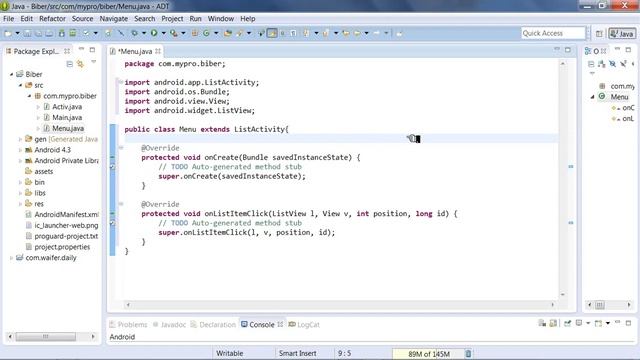The height and width of the screenshot is (360, 640).
Task: Open the Project menu
Action: 172,19
